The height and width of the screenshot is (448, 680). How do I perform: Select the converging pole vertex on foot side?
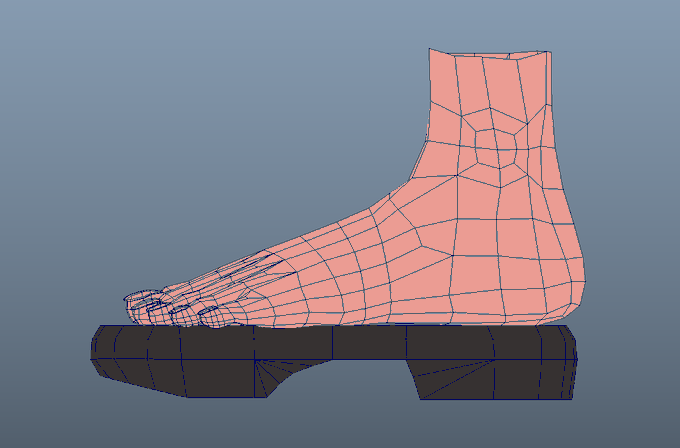click(422, 245)
